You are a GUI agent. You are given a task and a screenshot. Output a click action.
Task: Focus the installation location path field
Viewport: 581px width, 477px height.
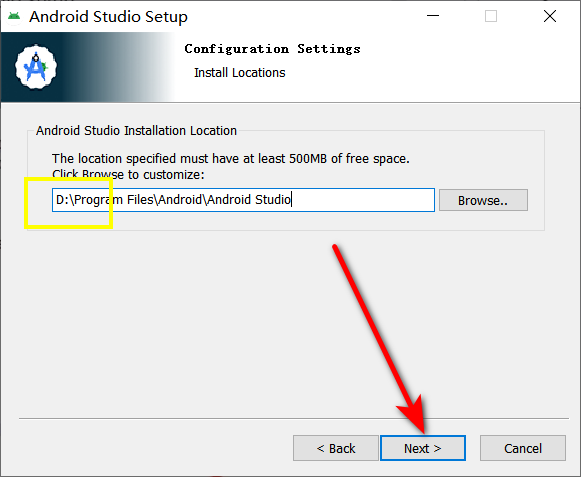(243, 200)
